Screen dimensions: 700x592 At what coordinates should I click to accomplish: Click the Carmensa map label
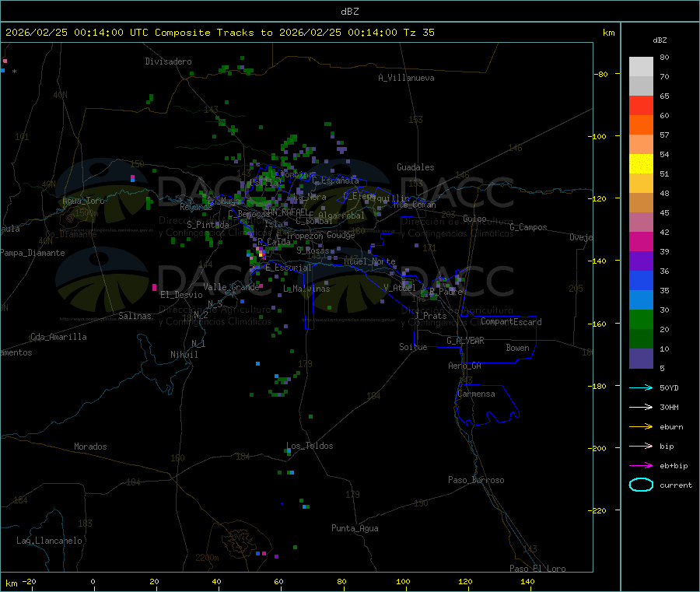pyautogui.click(x=476, y=394)
